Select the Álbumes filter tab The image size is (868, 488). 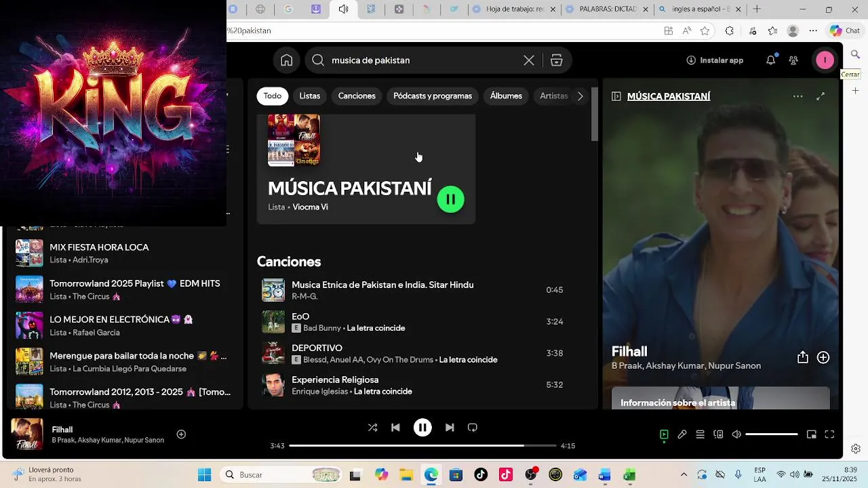pyautogui.click(x=506, y=96)
